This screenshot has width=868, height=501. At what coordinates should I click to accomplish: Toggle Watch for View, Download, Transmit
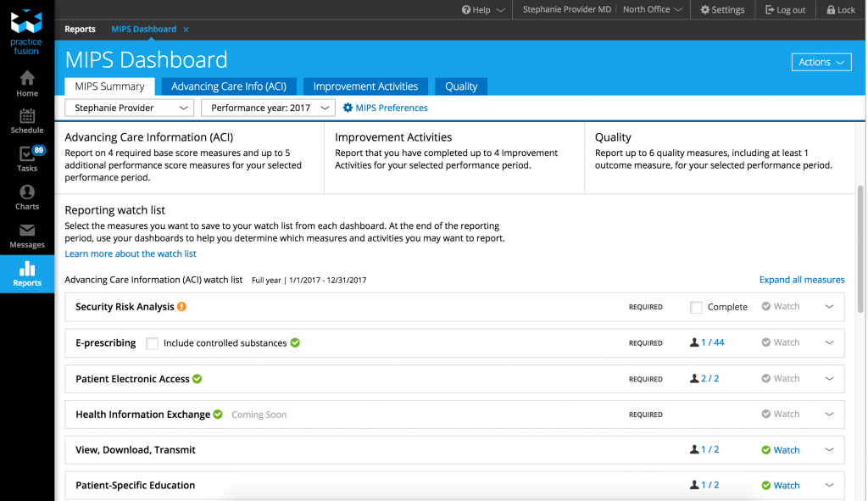click(x=780, y=450)
